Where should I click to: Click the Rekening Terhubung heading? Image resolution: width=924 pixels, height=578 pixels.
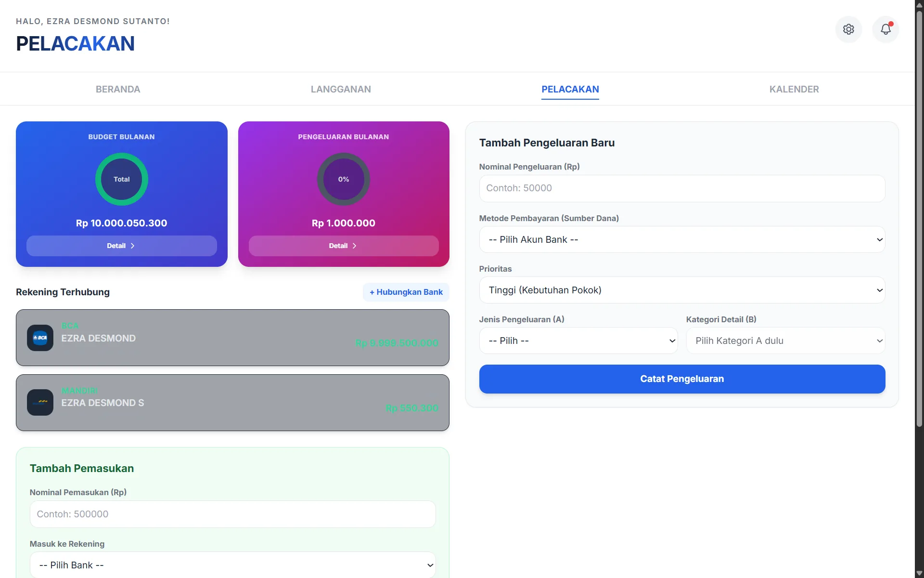[63, 292]
